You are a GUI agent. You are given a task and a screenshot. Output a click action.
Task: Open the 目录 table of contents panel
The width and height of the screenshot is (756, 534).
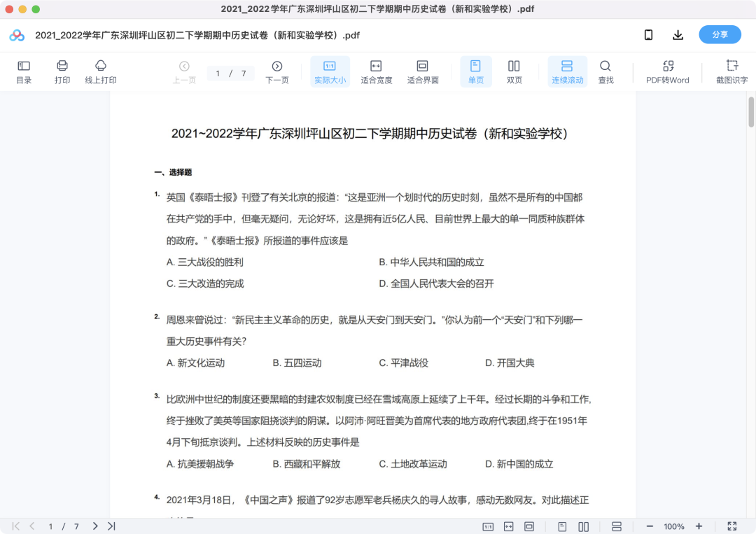pyautogui.click(x=24, y=72)
